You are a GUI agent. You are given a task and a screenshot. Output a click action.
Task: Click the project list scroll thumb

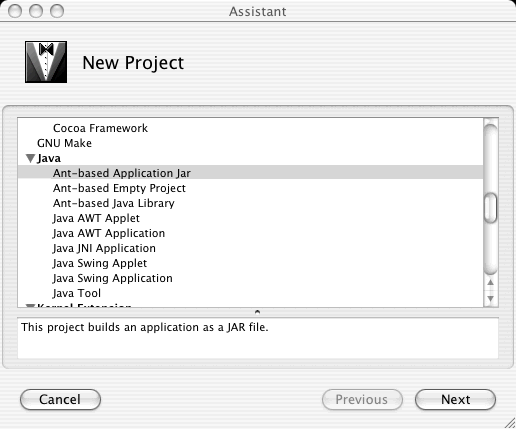click(x=490, y=208)
